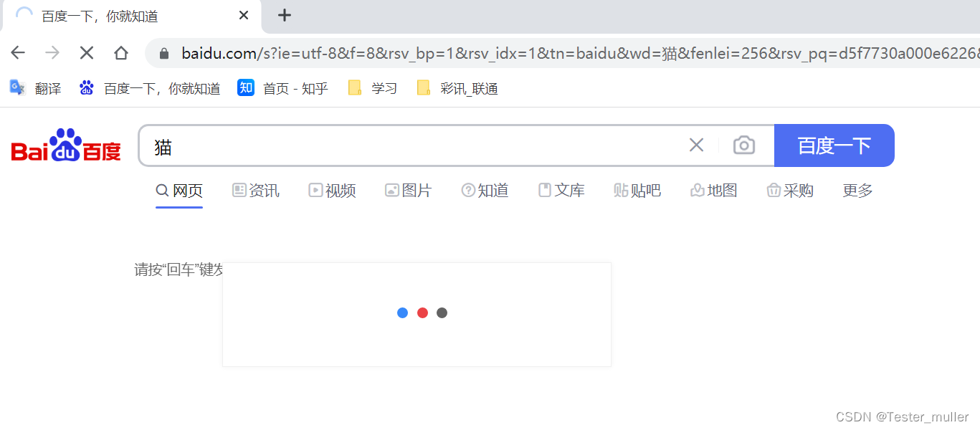Switch to the 知道 tab
This screenshot has height=430, width=980.
tap(485, 191)
